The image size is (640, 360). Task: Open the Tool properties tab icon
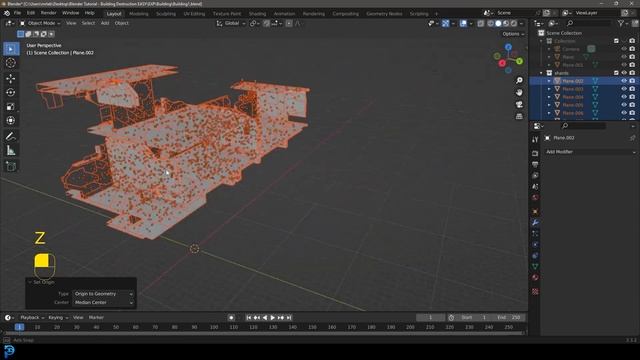point(535,140)
